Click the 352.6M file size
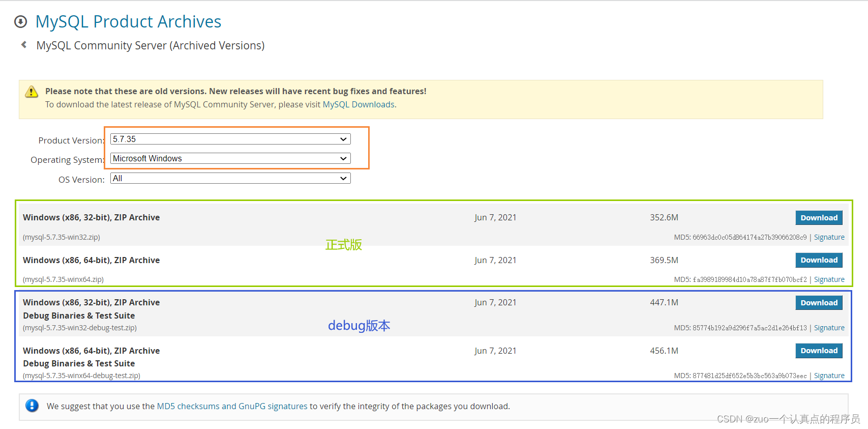This screenshot has width=868, height=429. [x=664, y=217]
